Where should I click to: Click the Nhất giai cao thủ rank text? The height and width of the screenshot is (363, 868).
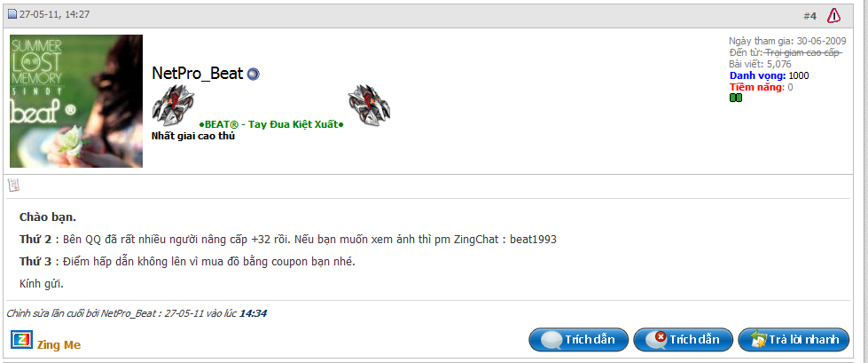click(193, 137)
